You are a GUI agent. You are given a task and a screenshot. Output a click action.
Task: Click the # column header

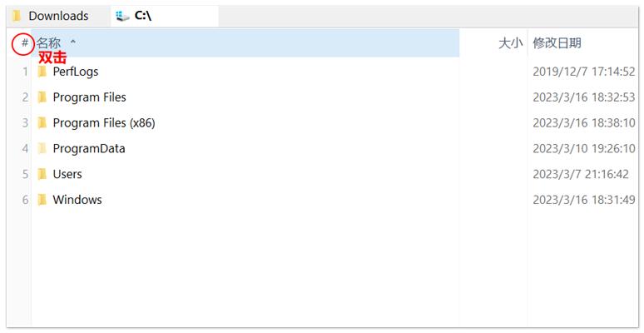point(25,43)
